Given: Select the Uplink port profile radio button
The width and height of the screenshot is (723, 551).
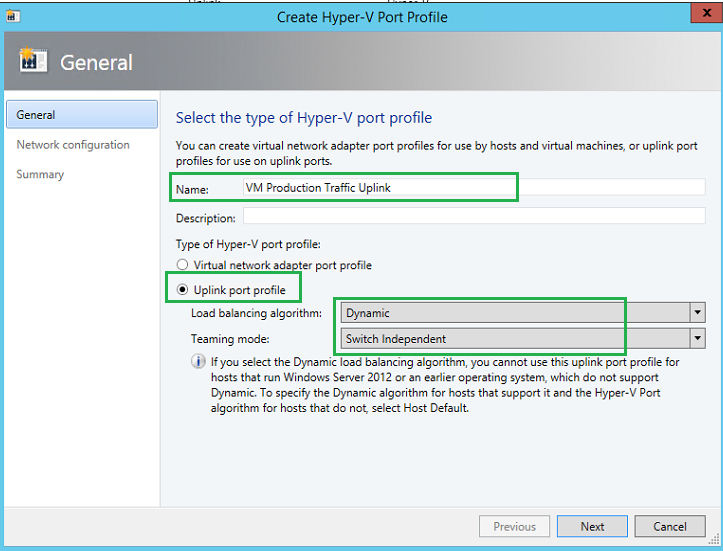Looking at the screenshot, I should pos(183,290).
